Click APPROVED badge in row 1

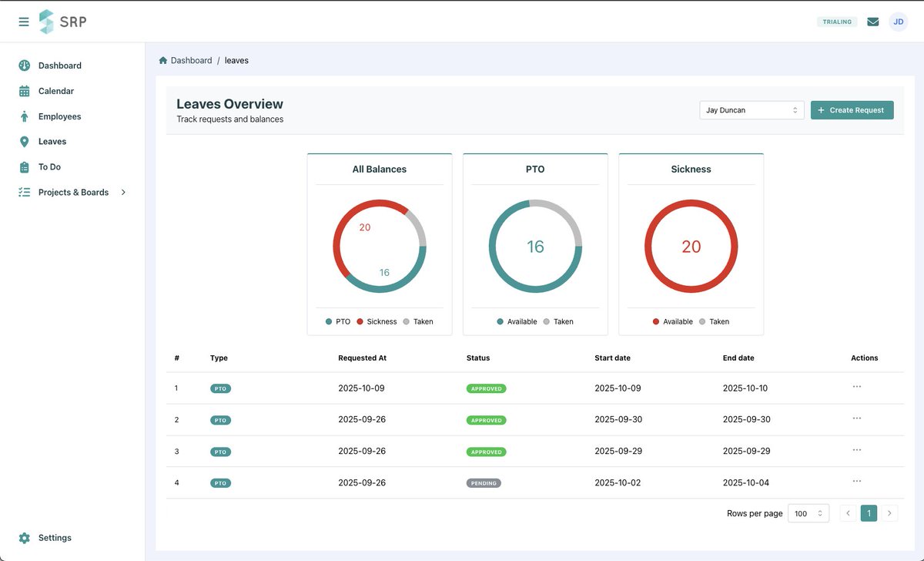(x=487, y=388)
